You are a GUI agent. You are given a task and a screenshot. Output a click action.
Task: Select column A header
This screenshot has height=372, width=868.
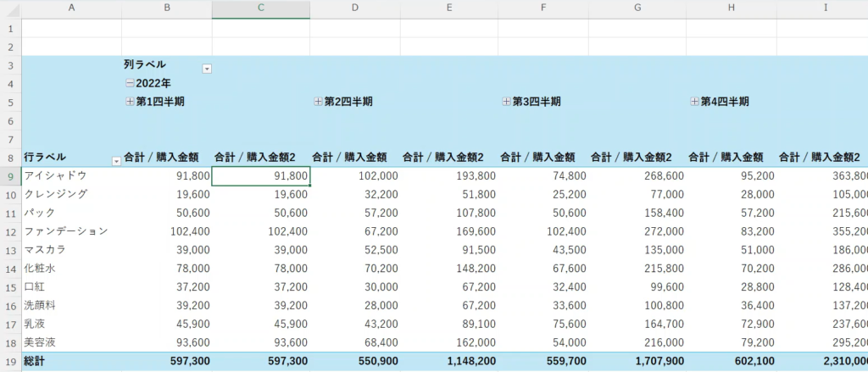(x=71, y=8)
